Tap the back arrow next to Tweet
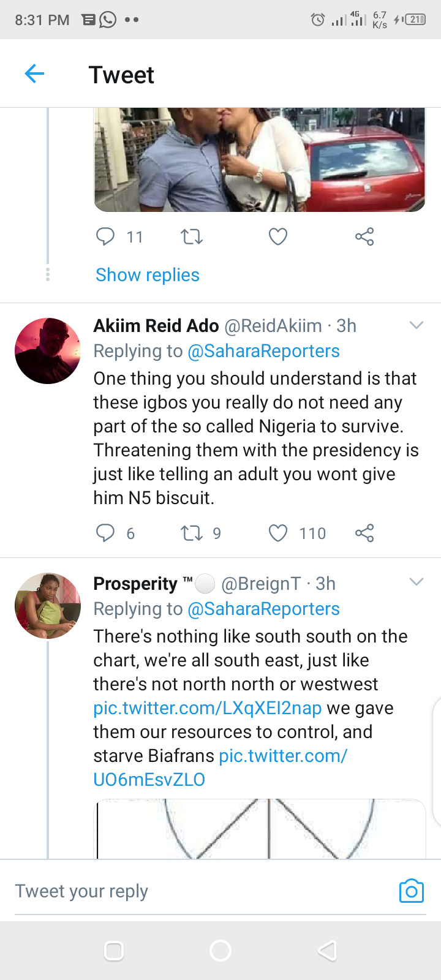Viewport: 441px width, 980px height. tap(34, 74)
